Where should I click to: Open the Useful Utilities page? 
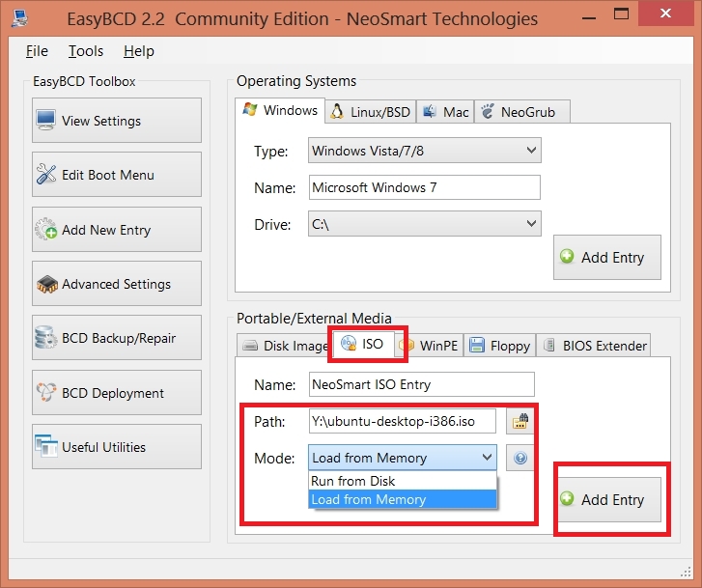click(x=117, y=446)
